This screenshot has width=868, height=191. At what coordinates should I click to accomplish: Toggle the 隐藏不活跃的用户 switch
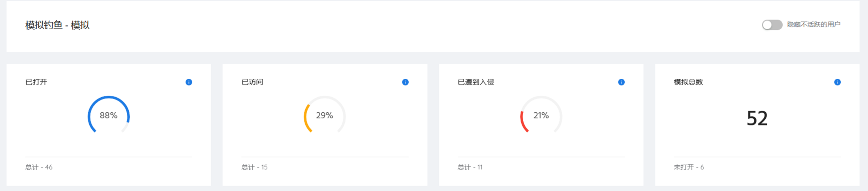(x=772, y=25)
